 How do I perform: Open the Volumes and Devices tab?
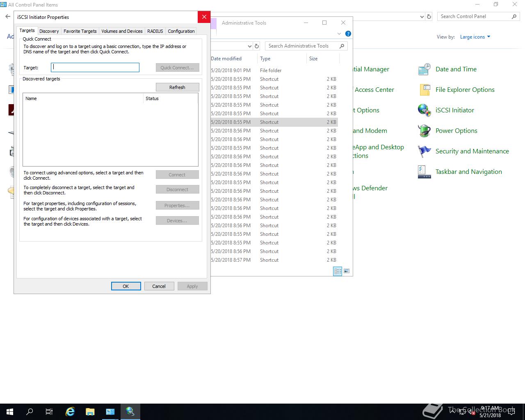122,31
